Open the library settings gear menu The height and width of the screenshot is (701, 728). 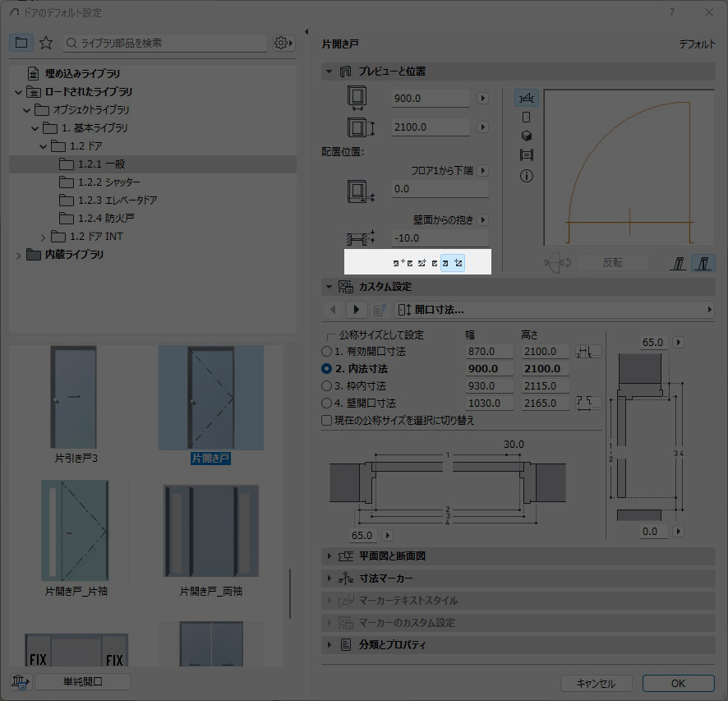point(283,43)
